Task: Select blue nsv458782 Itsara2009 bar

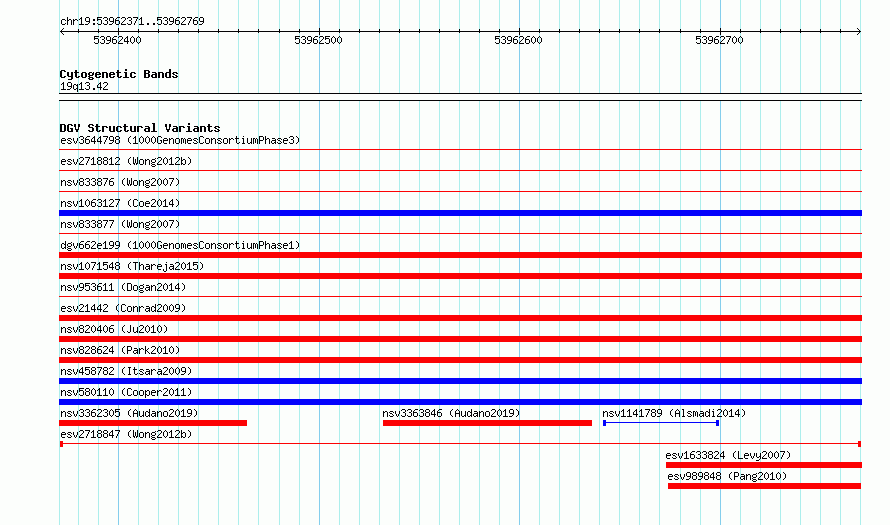Action: click(460, 381)
